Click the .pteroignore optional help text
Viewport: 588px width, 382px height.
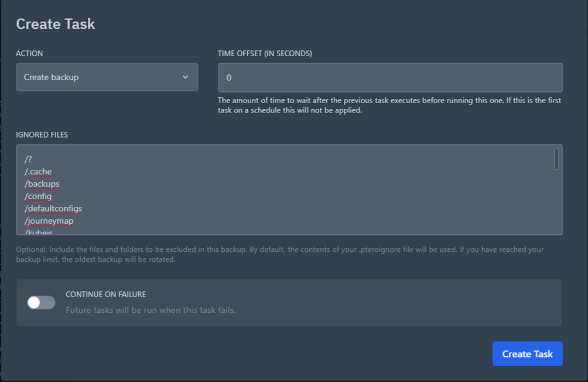coord(280,254)
